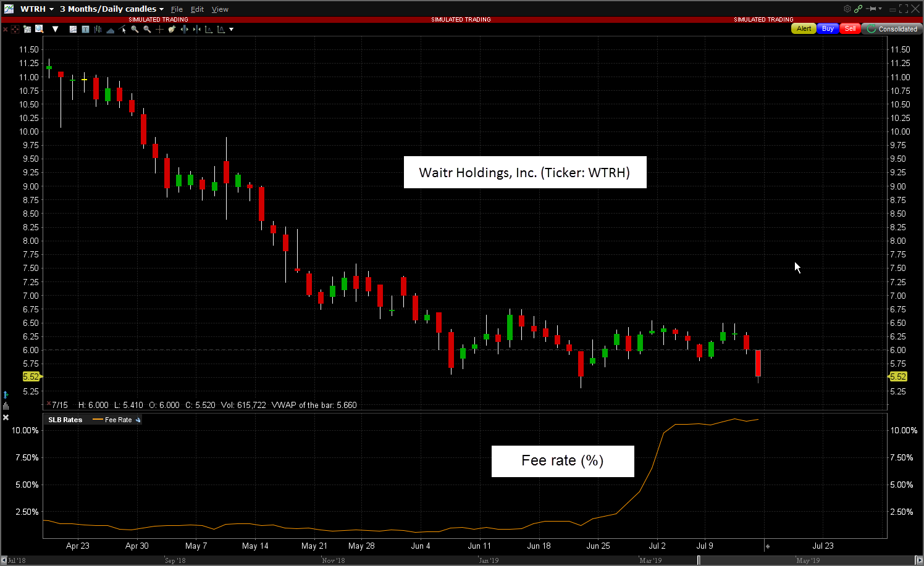
Task: Open chart settings gear icon
Action: click(x=847, y=9)
